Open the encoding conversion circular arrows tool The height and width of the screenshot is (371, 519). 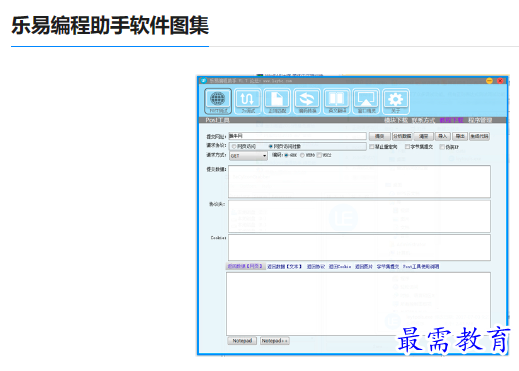[307, 101]
